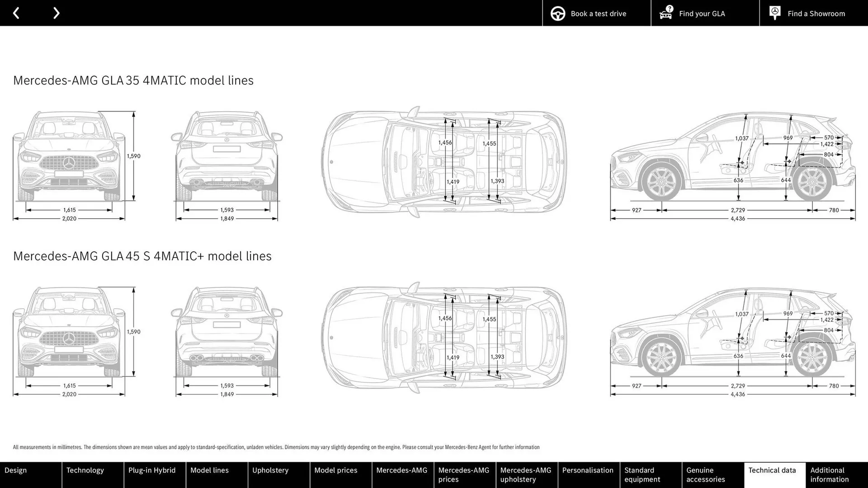The height and width of the screenshot is (488, 868).
Task: Go back using the left arrow
Action: (x=17, y=13)
